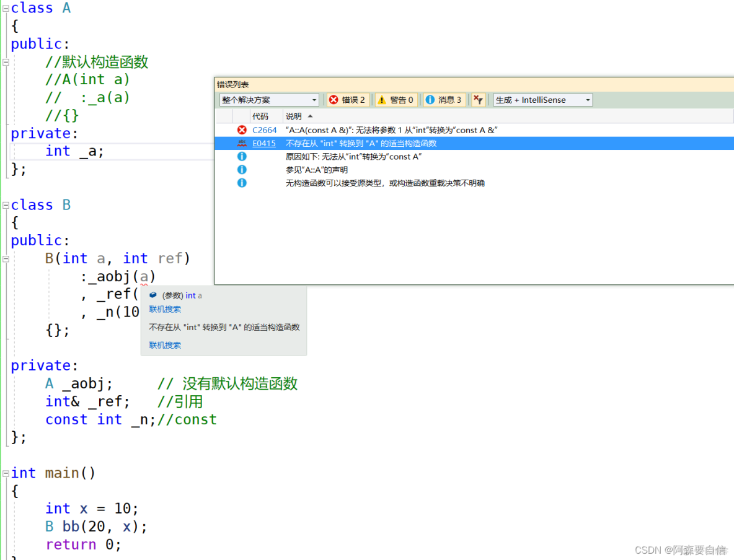The image size is (734, 560).
Task: Select the C2664 error row icon
Action: [242, 130]
